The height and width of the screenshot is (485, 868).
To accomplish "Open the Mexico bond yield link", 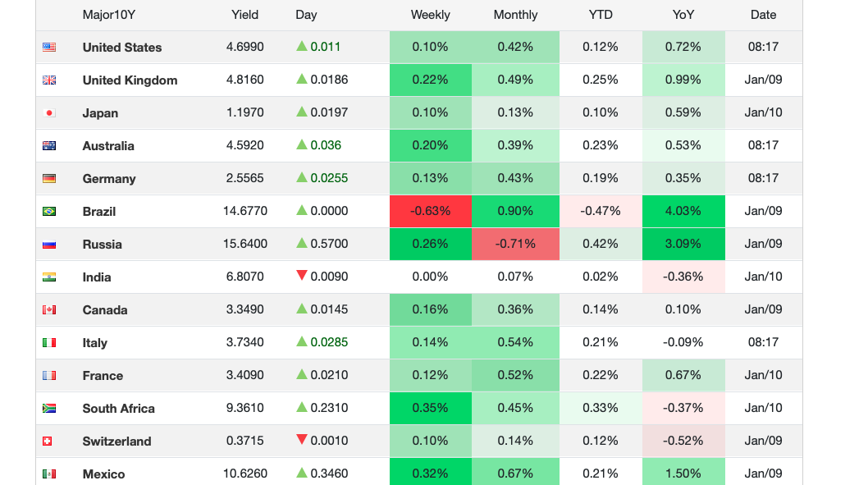I will coord(103,474).
